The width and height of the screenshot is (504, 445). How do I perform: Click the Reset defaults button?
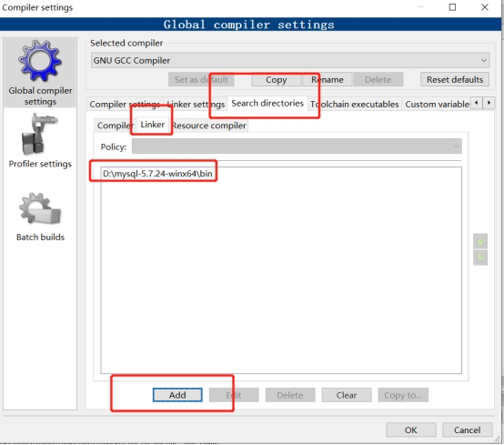(x=455, y=79)
